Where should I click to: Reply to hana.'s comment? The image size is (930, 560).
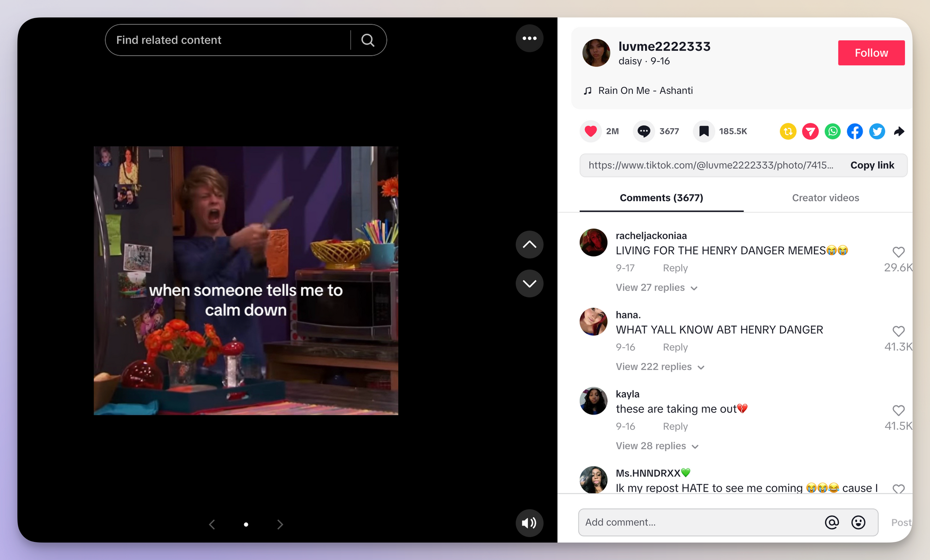tap(675, 347)
